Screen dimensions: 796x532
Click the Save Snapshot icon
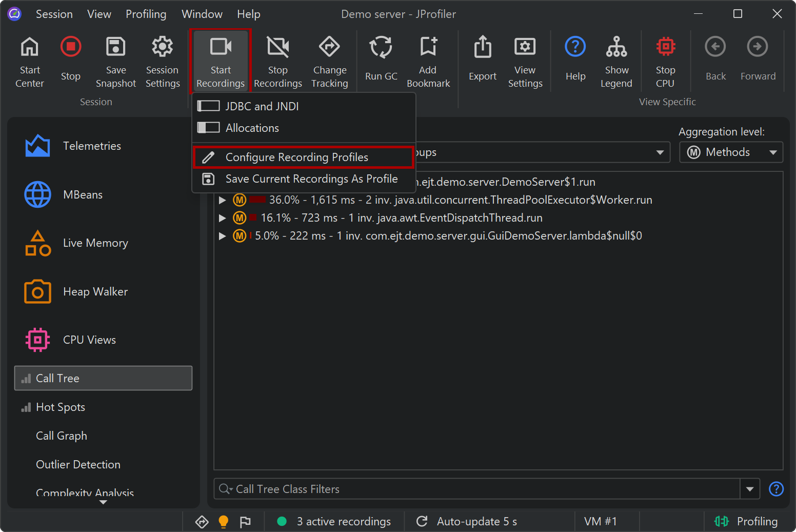click(115, 47)
